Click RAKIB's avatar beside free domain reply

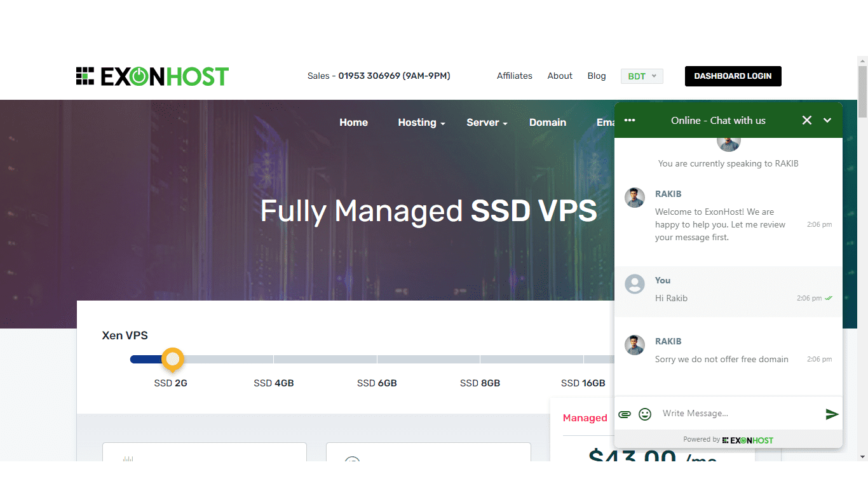(635, 344)
